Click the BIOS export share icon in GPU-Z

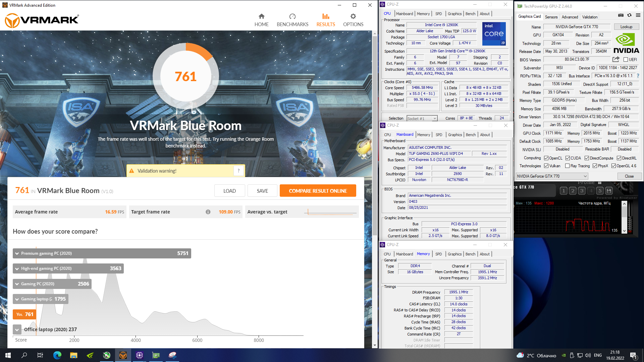(x=616, y=59)
